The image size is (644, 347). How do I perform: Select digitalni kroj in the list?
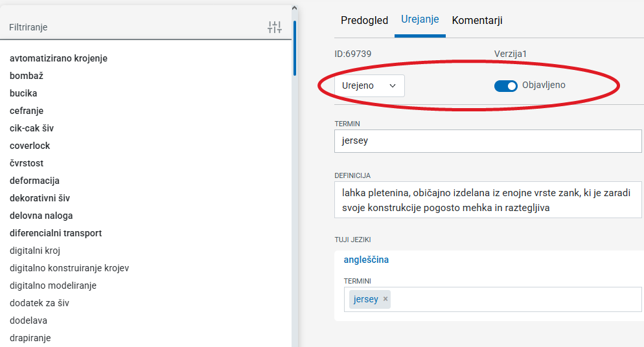35,251
